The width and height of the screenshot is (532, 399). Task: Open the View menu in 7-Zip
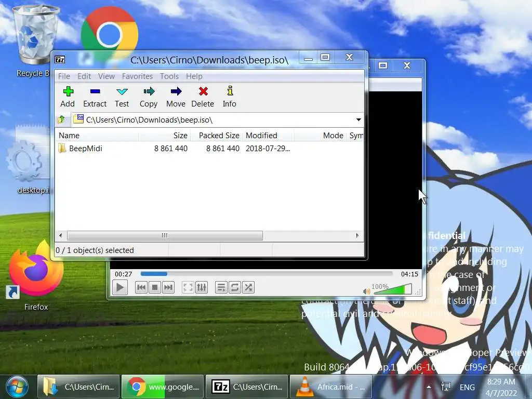tap(106, 76)
